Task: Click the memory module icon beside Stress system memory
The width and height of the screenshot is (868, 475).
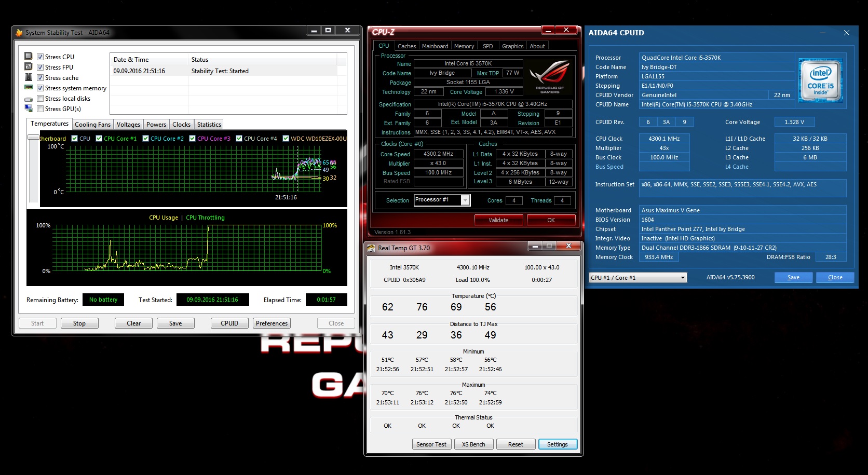Action: pos(29,87)
